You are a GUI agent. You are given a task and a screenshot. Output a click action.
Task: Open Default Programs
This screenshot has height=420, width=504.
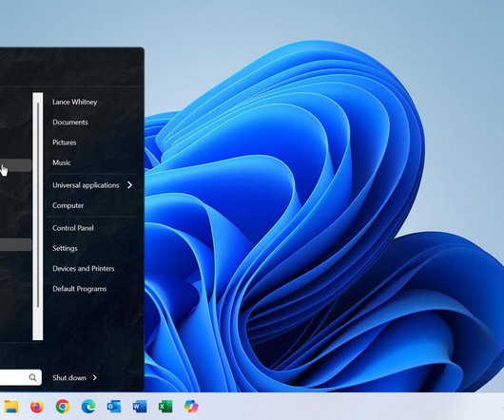[x=79, y=289]
